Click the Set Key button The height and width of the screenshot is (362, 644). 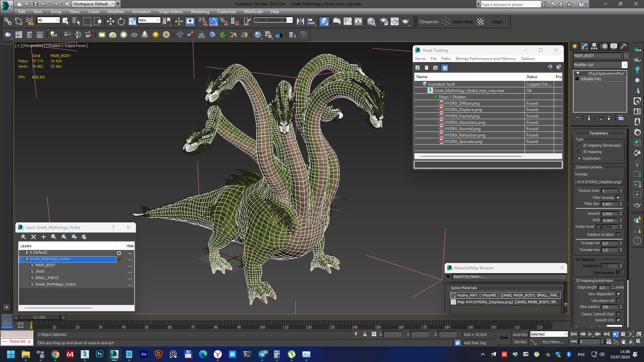[520, 342]
